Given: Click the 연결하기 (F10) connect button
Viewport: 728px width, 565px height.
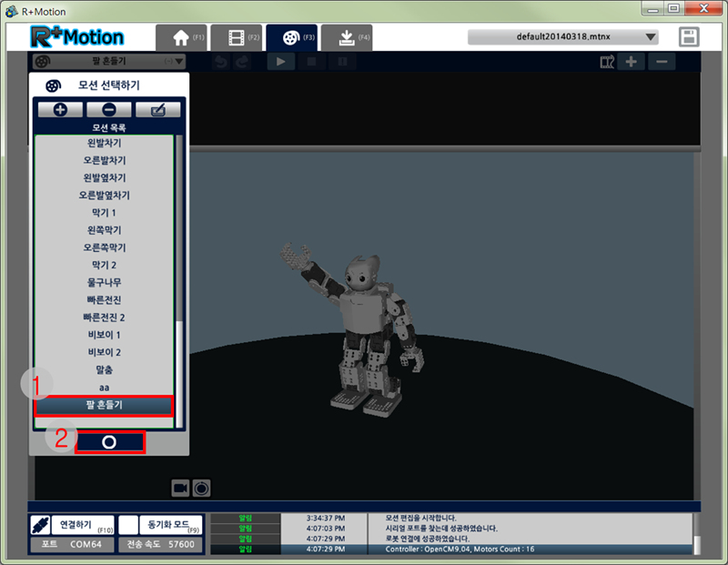Looking at the screenshot, I should (x=83, y=525).
